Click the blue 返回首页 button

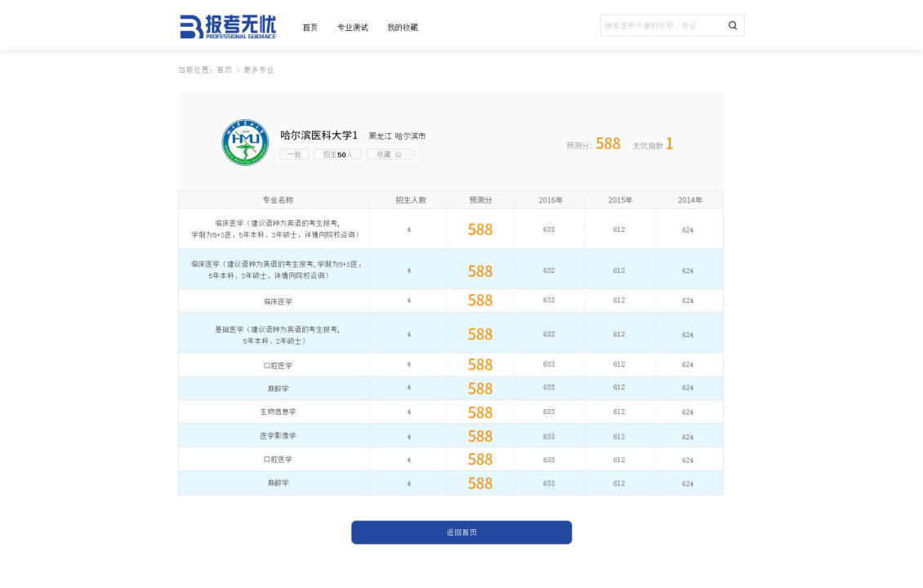(x=461, y=532)
